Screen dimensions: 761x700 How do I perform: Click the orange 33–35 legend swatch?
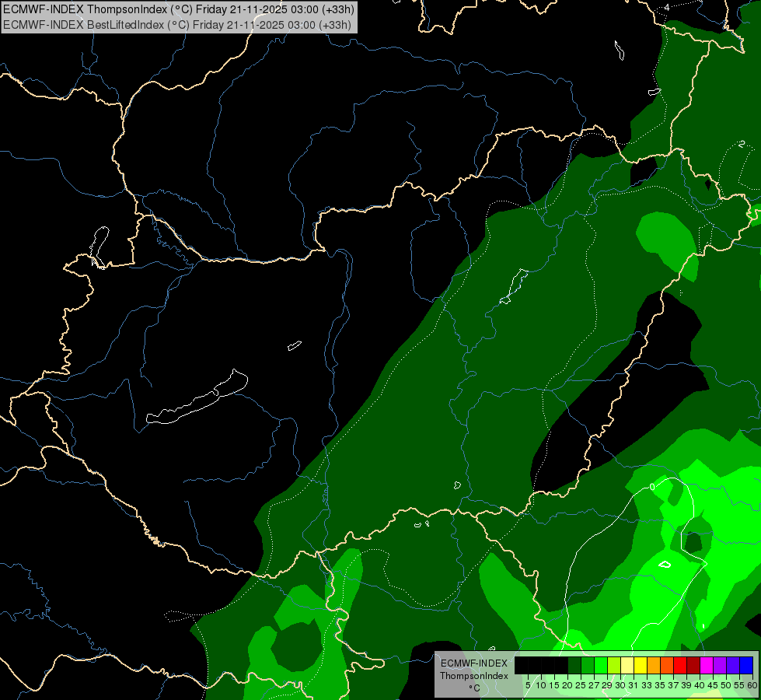pos(654,666)
